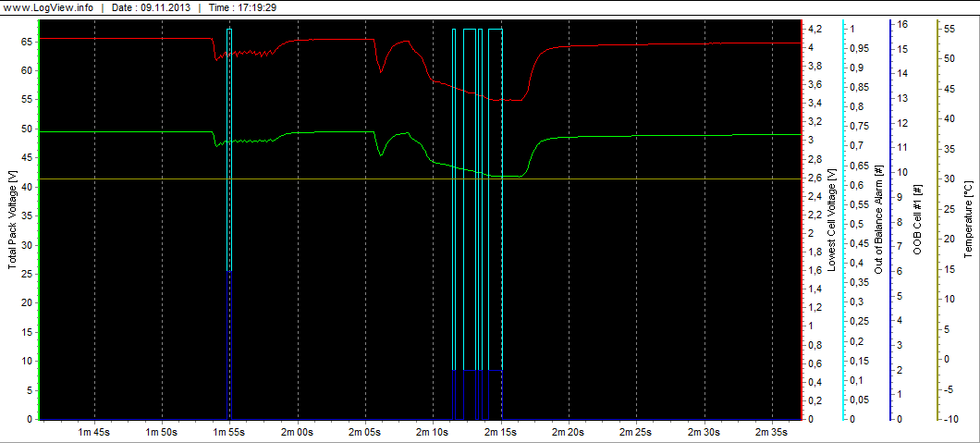Click the cyan alarm pulse near 1m 55s
This screenshot has width=980, height=443.
click(x=228, y=150)
